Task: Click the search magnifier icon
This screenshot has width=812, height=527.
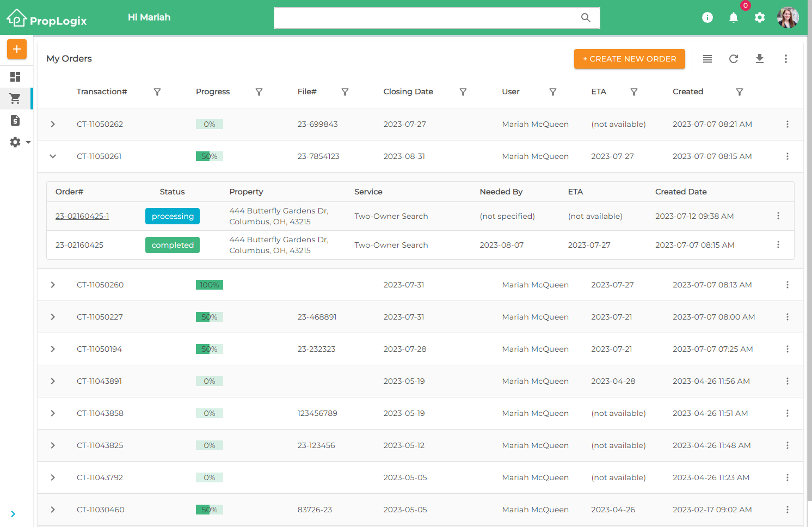Action: pyautogui.click(x=586, y=17)
